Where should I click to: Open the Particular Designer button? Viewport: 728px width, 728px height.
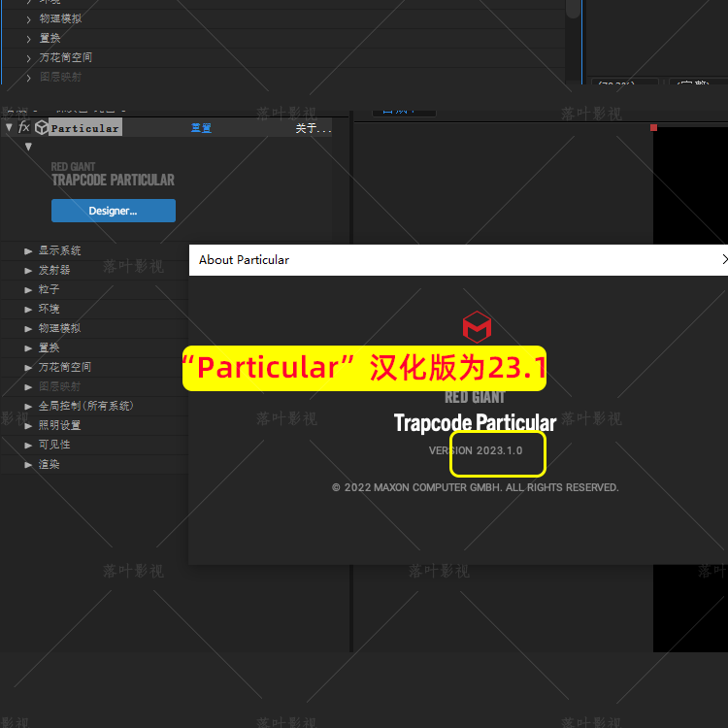coord(114,211)
